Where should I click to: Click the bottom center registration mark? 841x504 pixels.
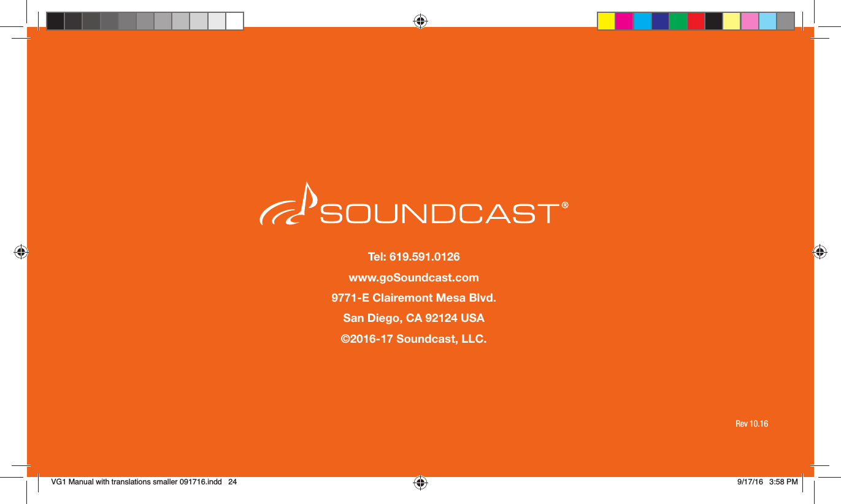tap(420, 483)
